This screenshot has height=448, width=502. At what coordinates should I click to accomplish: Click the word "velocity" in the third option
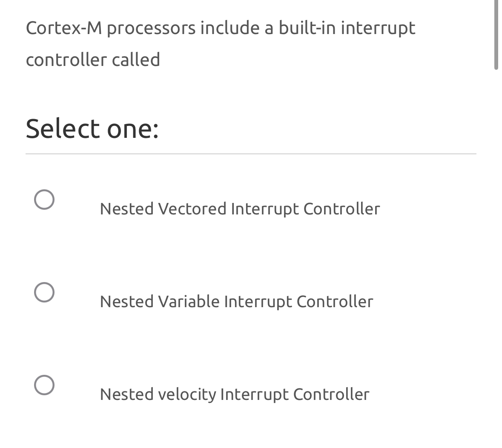tap(187, 394)
